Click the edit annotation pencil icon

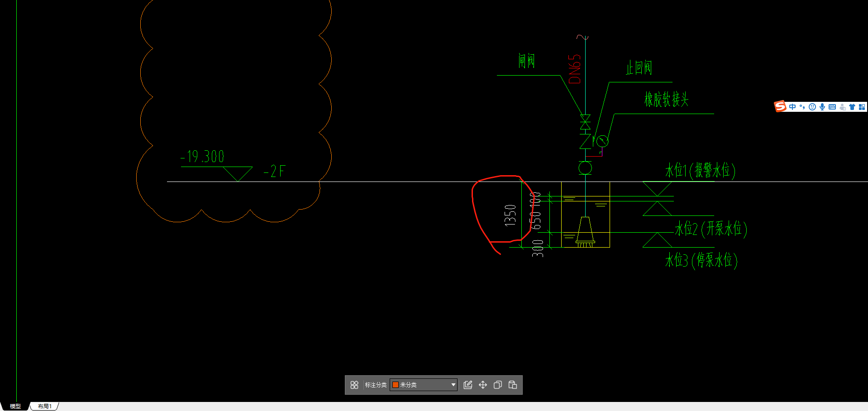(x=468, y=385)
